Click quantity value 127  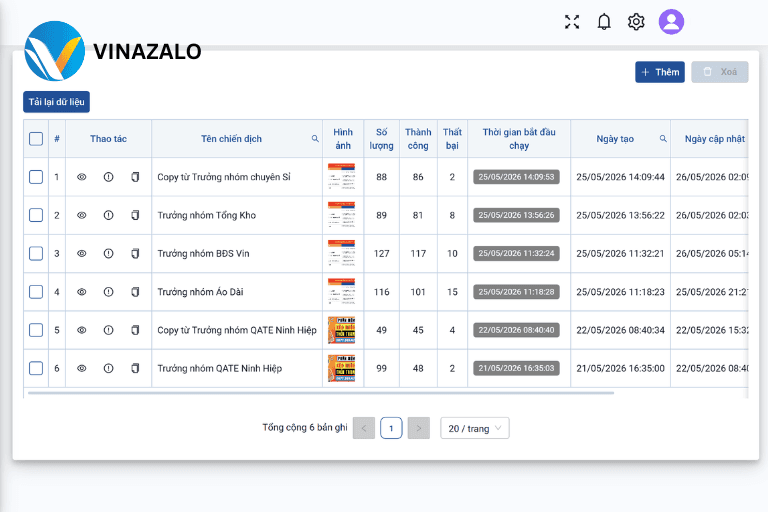tap(382, 253)
